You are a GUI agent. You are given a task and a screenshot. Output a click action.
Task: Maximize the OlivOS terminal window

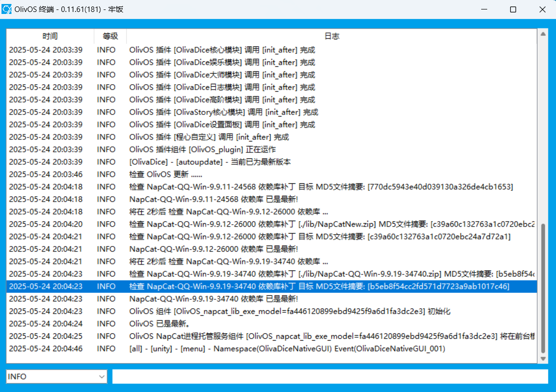[x=513, y=9]
